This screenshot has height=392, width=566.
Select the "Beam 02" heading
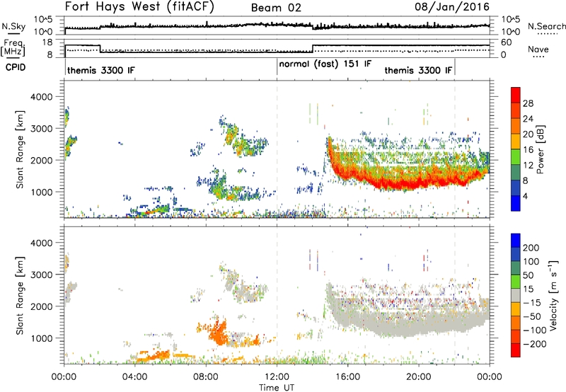click(x=276, y=8)
